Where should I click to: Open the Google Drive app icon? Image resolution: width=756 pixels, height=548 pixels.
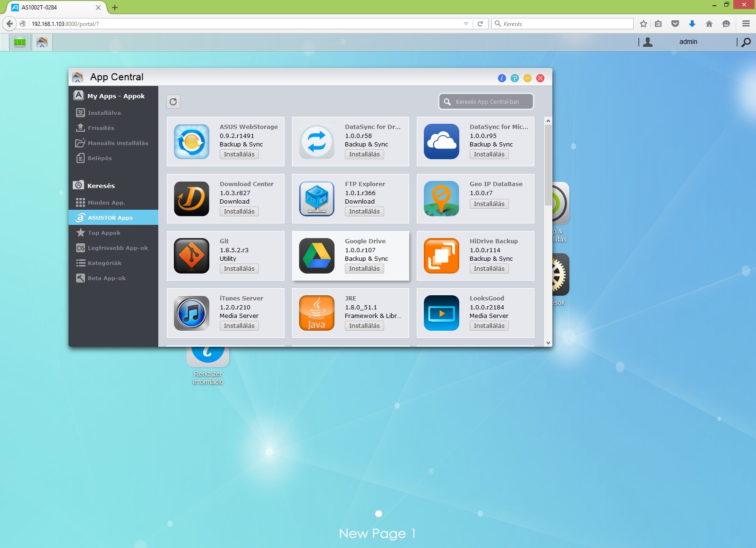coord(317,256)
